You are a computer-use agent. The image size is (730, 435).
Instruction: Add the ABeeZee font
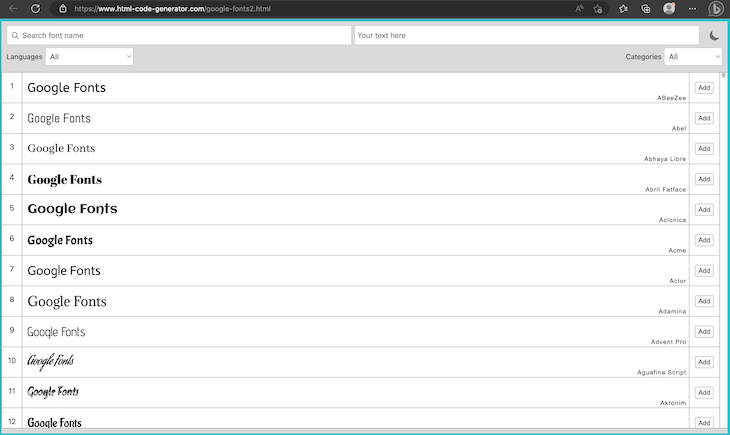click(x=704, y=88)
